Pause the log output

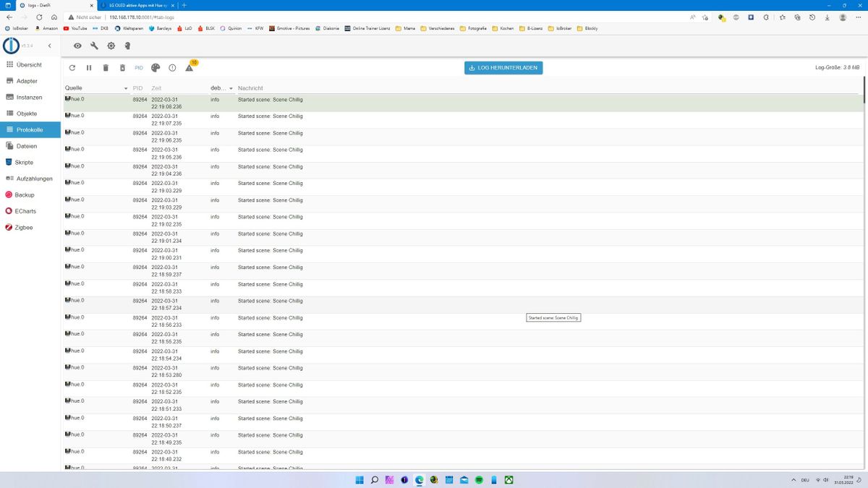pyautogui.click(x=89, y=68)
